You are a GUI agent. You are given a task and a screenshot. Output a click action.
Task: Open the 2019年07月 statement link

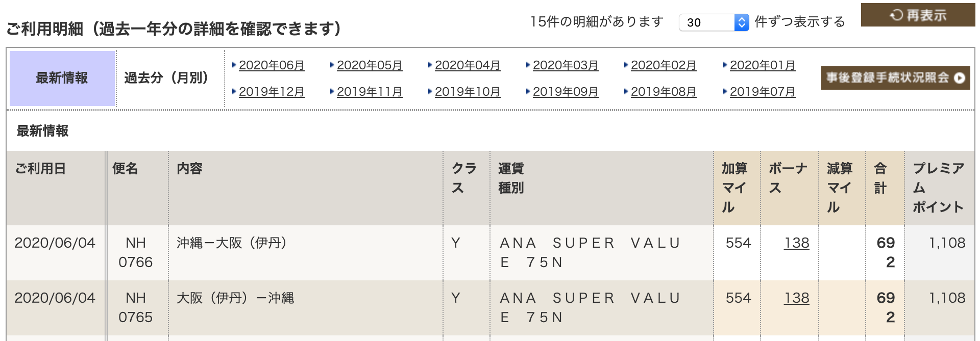(x=763, y=92)
